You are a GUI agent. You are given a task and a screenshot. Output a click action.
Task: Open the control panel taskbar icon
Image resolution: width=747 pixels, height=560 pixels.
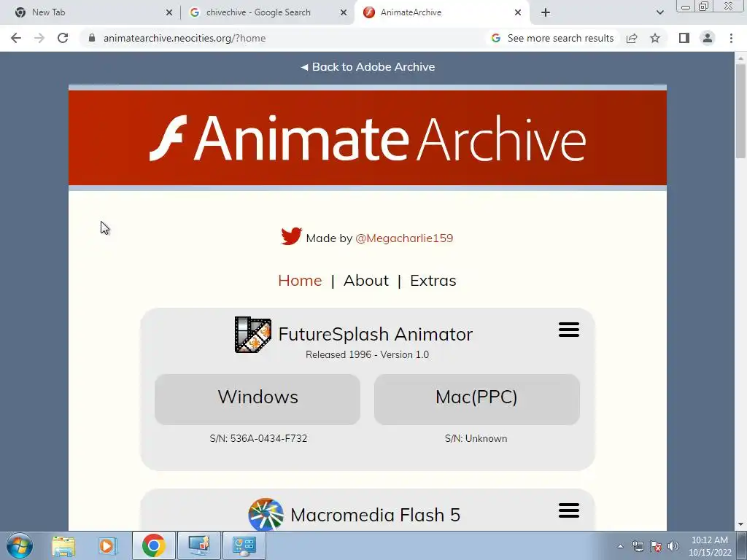tap(244, 545)
